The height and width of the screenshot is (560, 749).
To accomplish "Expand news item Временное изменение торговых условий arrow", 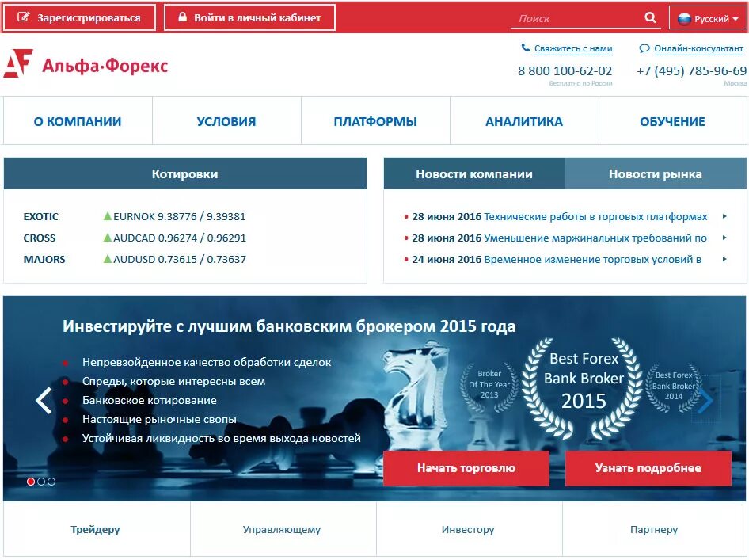I will 724,259.
